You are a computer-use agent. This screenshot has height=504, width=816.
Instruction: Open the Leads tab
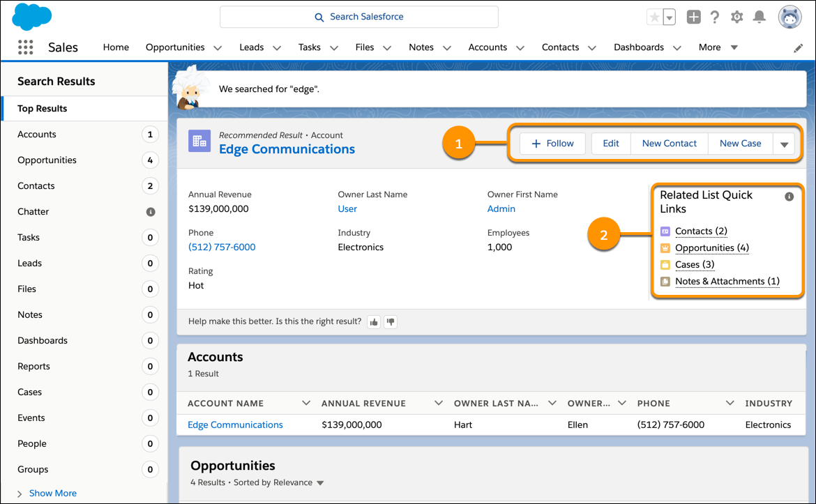251,47
